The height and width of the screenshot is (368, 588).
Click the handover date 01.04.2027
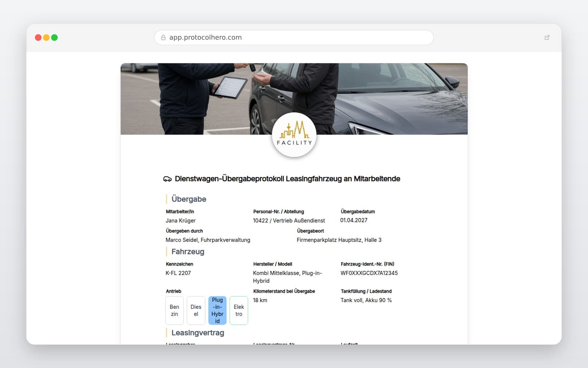[354, 220]
